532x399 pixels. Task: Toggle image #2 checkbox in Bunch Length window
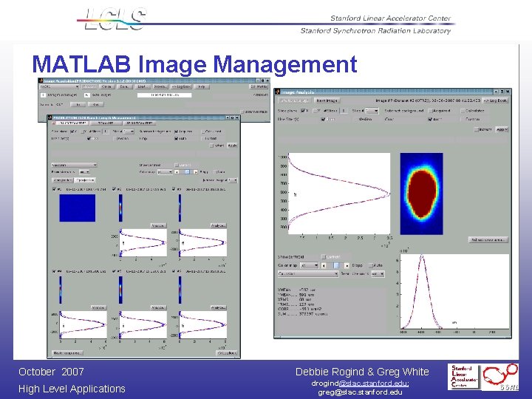[x=114, y=189]
